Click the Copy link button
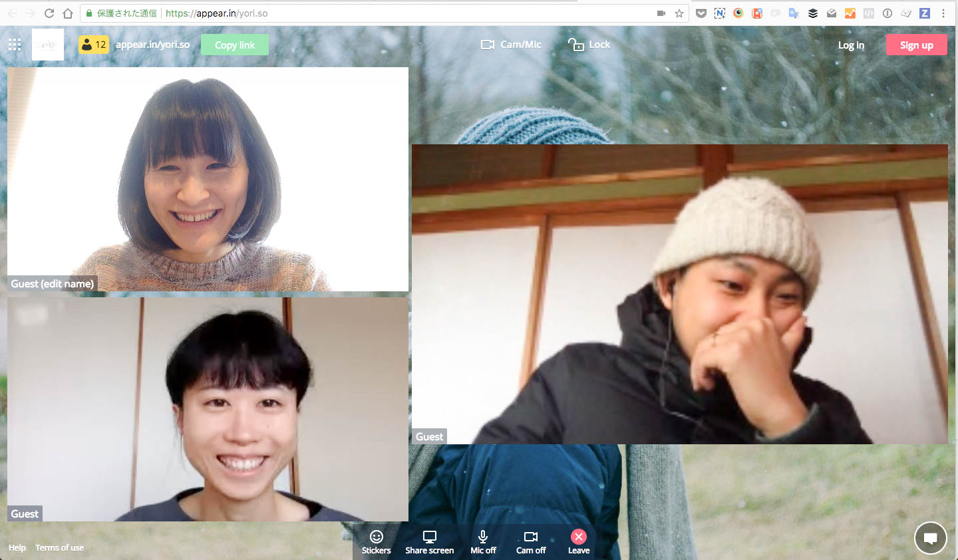Viewport: 958px width, 560px height. [x=235, y=45]
